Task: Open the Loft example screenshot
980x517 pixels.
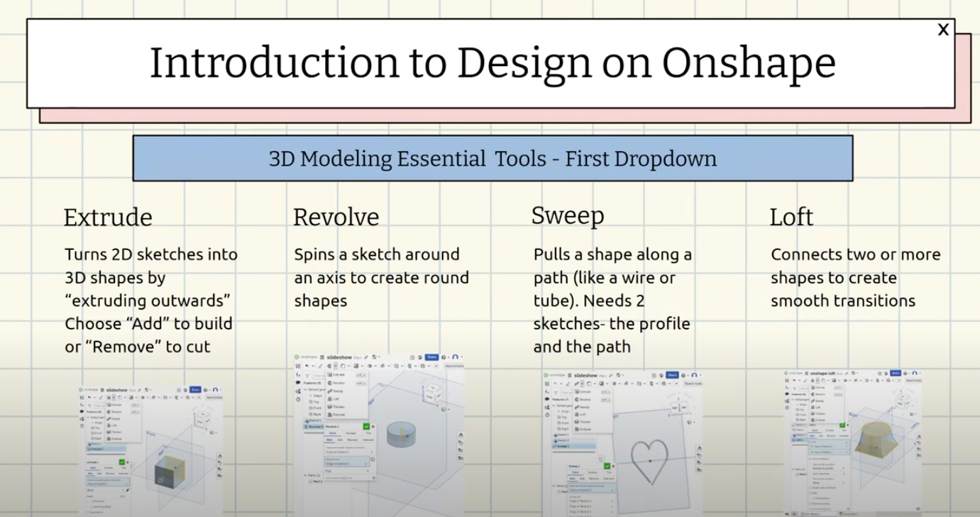Action: 854,442
